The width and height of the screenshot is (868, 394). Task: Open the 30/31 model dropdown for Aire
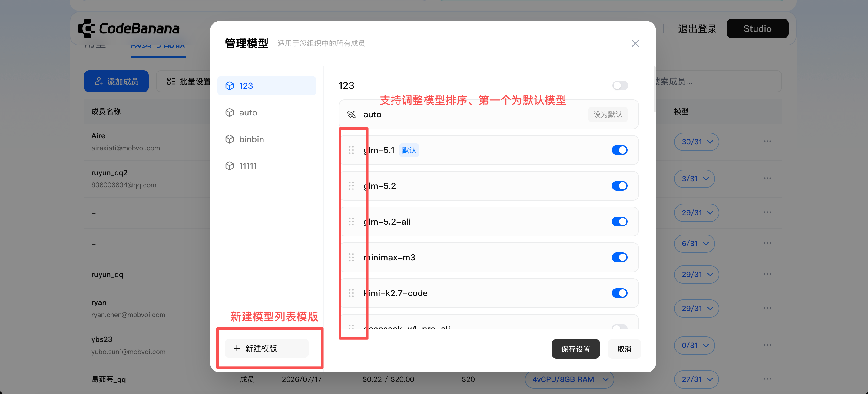coord(696,142)
